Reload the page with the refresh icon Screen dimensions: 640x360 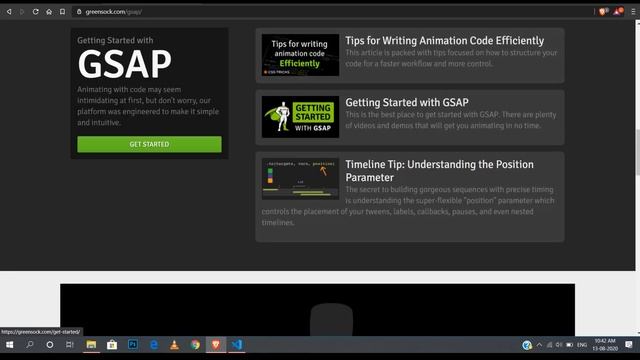pyautogui.click(x=36, y=12)
